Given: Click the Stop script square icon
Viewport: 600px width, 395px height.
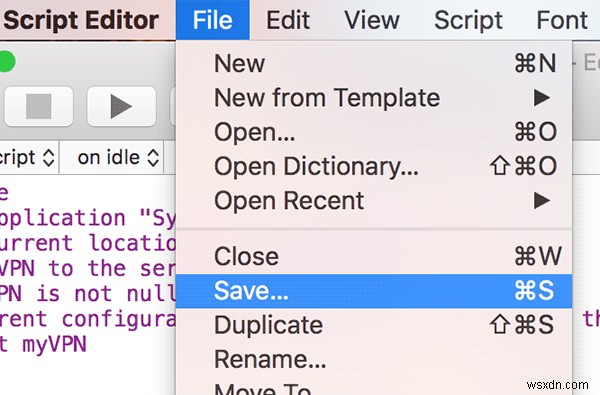Looking at the screenshot, I should (38, 106).
